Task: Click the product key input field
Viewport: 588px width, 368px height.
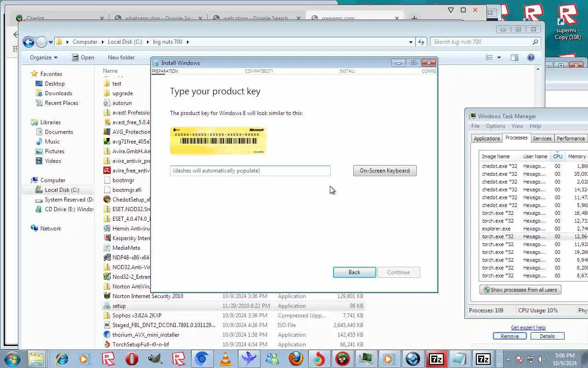Action: pyautogui.click(x=250, y=171)
